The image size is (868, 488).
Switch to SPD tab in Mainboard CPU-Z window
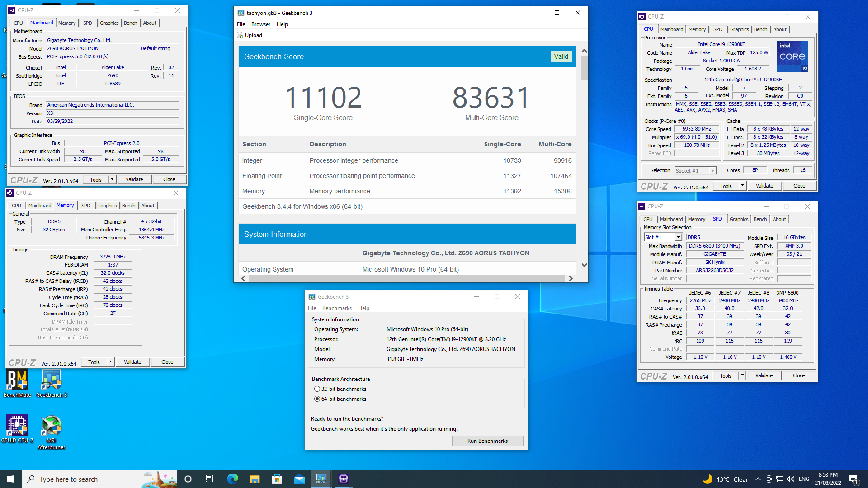pos(88,23)
